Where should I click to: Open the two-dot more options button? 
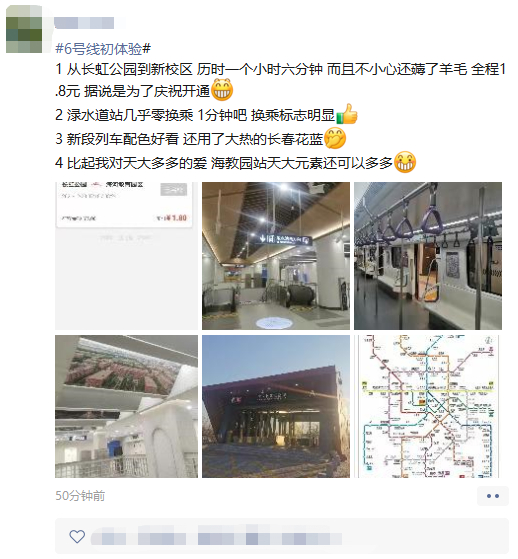click(493, 496)
